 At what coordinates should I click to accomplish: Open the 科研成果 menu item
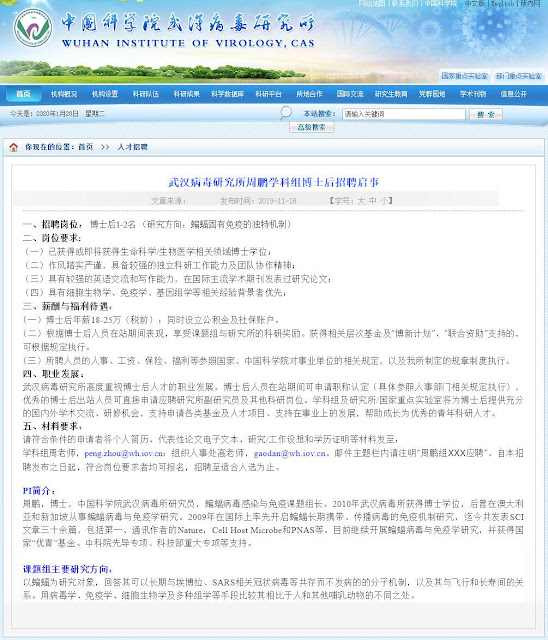point(186,94)
